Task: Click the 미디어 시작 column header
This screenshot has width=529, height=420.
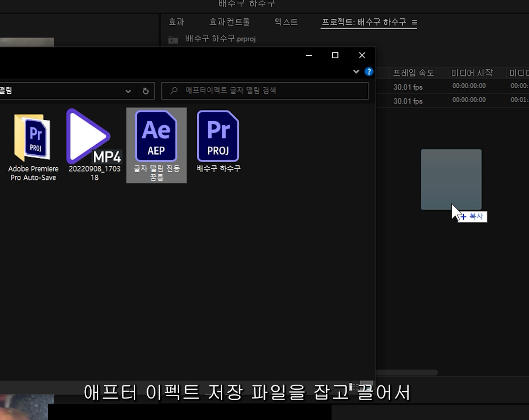Action: point(472,73)
